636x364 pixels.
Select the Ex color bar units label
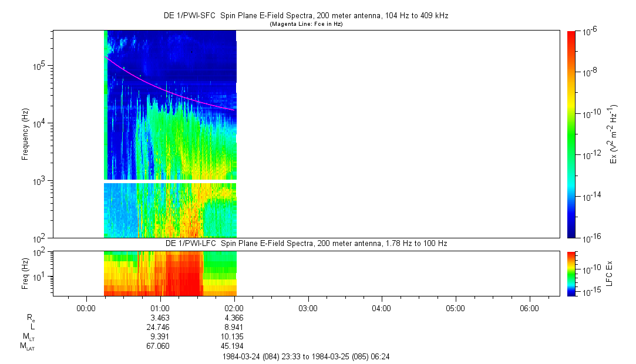point(614,134)
